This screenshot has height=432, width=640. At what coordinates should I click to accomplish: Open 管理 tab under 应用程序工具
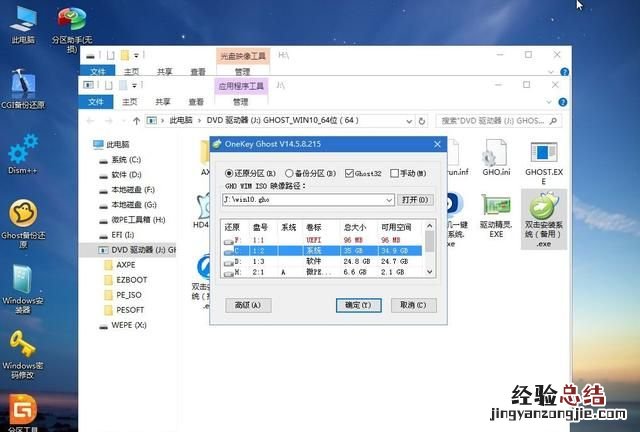coord(240,102)
